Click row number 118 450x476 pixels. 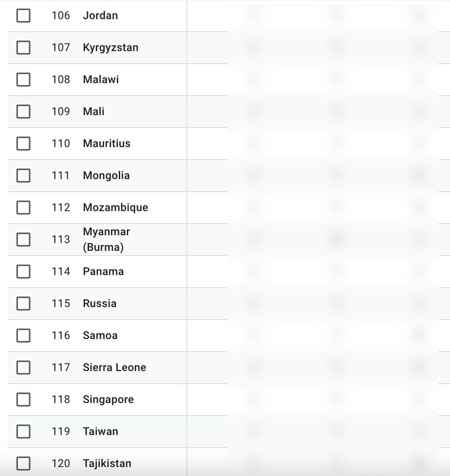(x=61, y=400)
